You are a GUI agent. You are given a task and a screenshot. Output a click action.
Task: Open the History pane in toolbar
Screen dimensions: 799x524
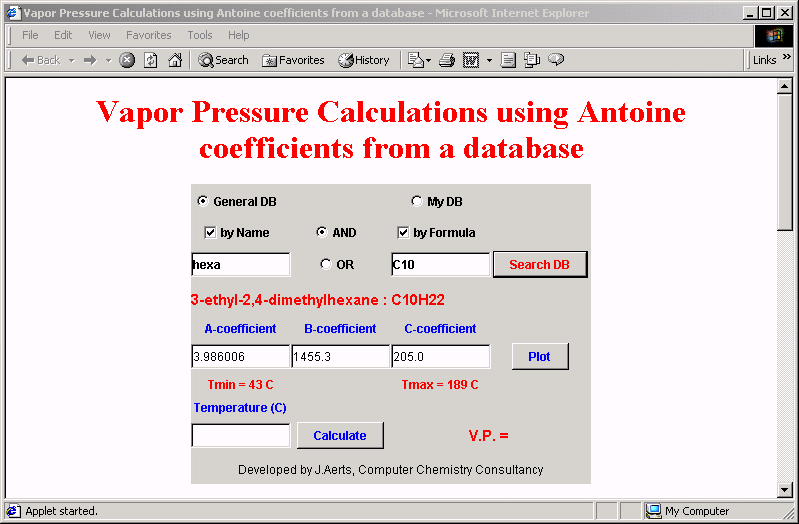point(364,60)
